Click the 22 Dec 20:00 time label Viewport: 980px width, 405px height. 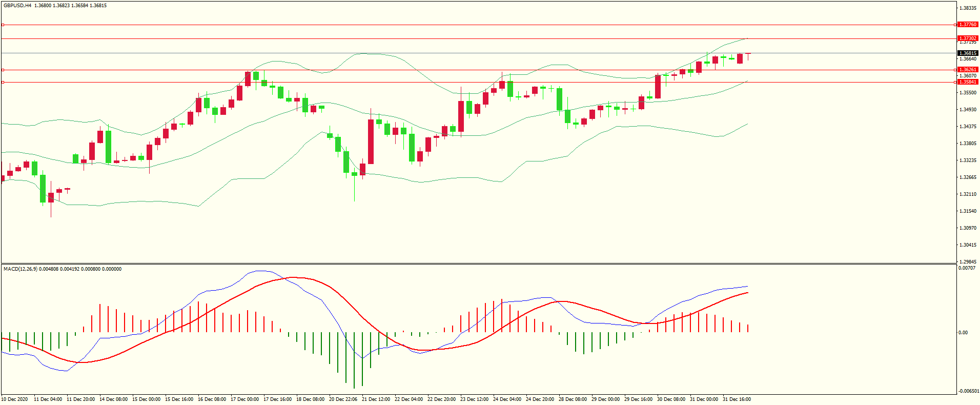[x=441, y=399]
